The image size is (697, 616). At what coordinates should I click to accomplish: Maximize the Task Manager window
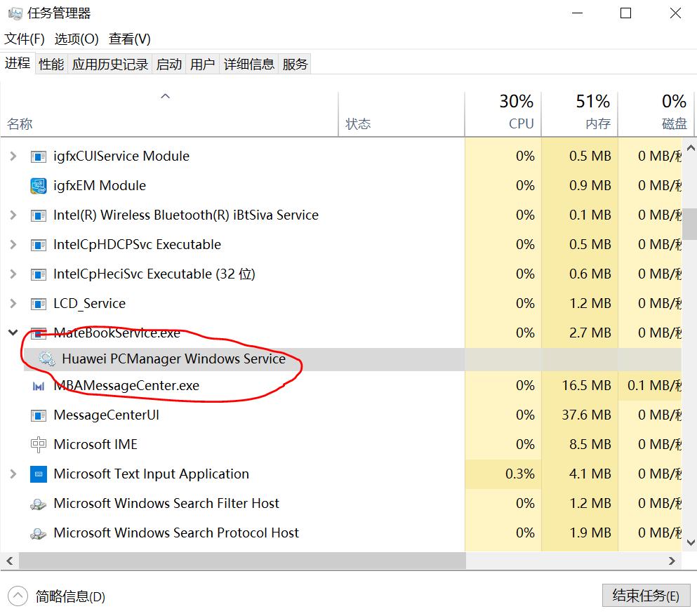(625, 13)
